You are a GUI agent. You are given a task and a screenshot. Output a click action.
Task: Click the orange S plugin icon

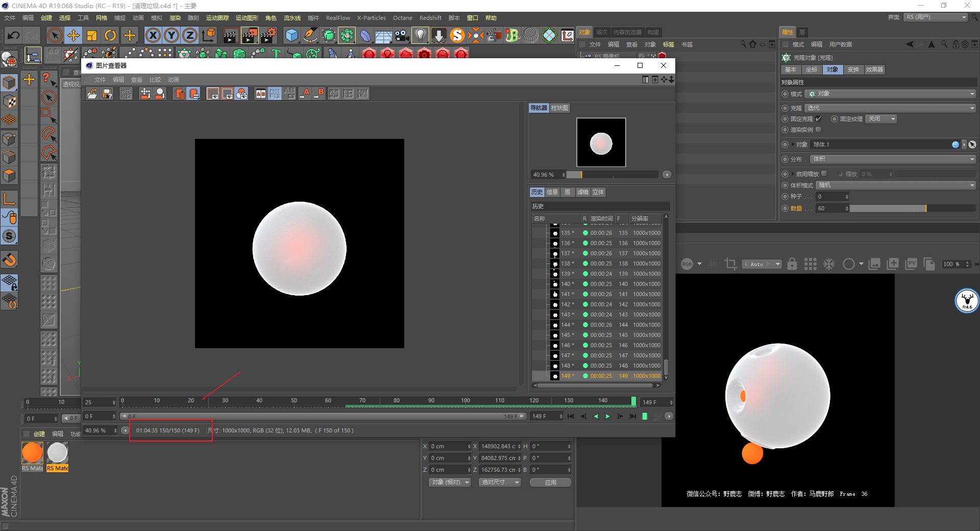457,35
